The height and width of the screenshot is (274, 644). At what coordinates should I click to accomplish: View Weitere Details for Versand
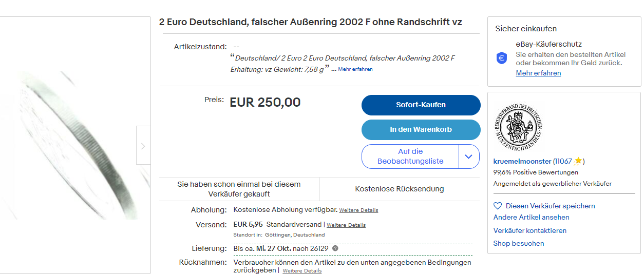point(346,225)
